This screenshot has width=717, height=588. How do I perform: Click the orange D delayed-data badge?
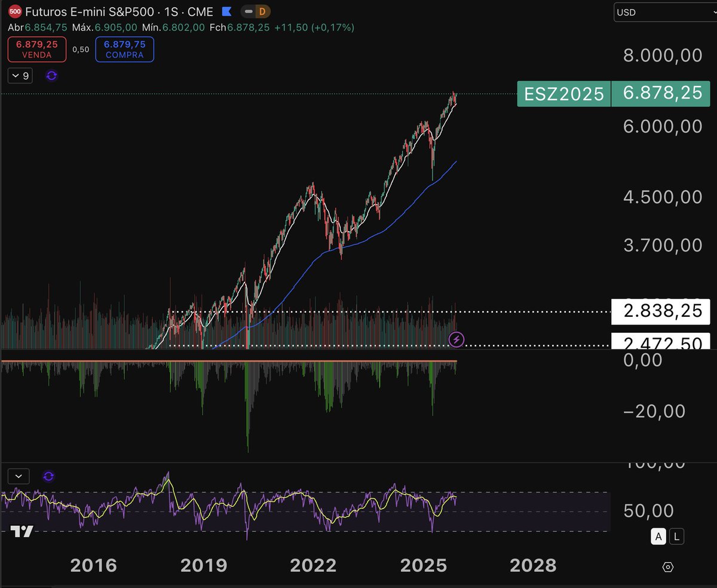point(262,11)
